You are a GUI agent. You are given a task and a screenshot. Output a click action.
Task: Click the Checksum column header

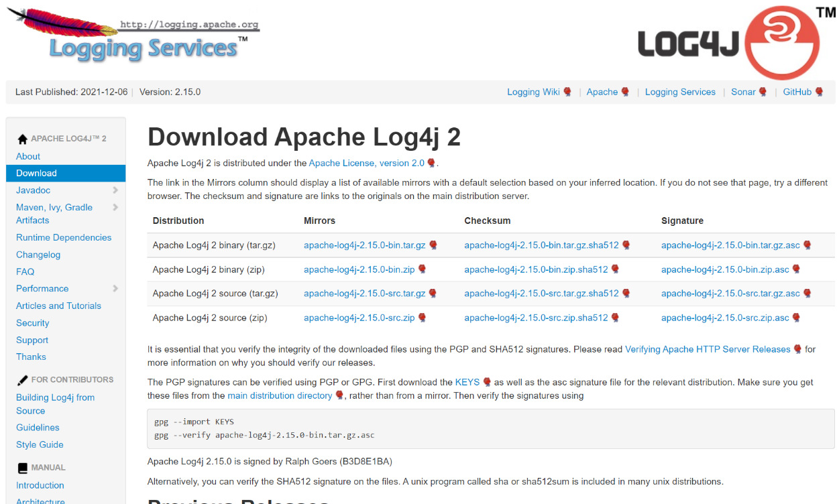[x=488, y=220]
